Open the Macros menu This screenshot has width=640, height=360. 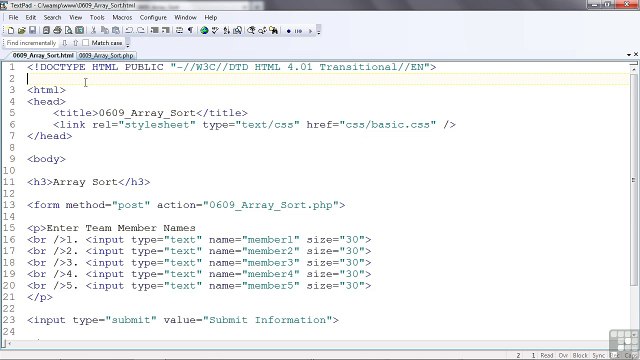tap(122, 18)
